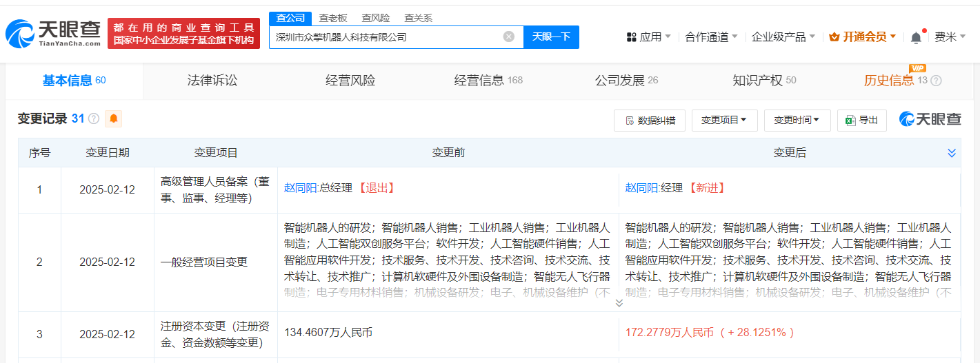Click the 导出 export button
980x363 pixels.
(861, 121)
